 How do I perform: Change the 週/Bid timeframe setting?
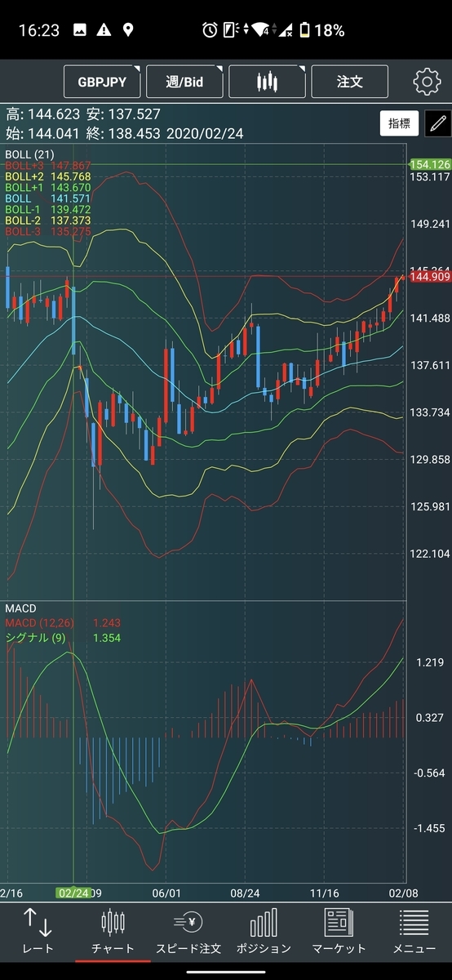pyautogui.click(x=185, y=82)
